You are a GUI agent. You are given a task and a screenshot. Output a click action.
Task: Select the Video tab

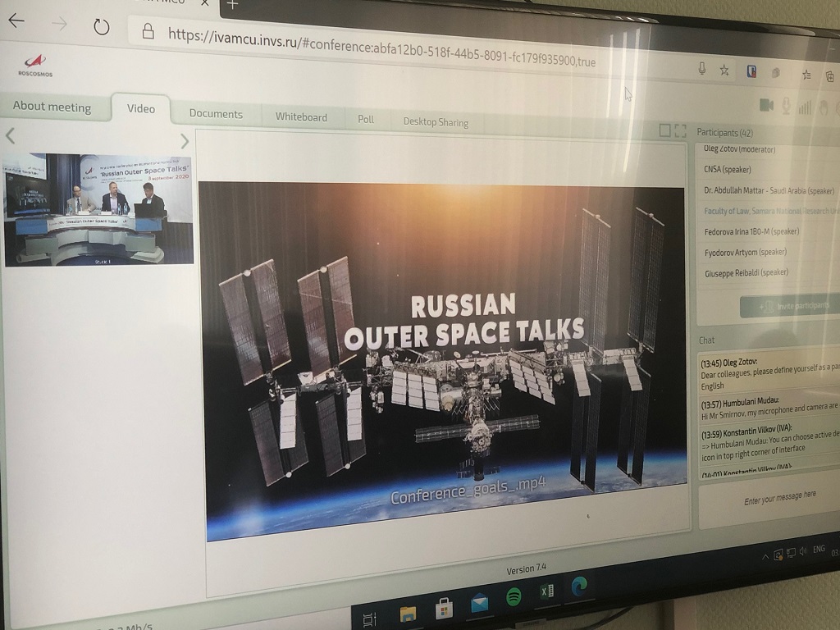pyautogui.click(x=141, y=108)
